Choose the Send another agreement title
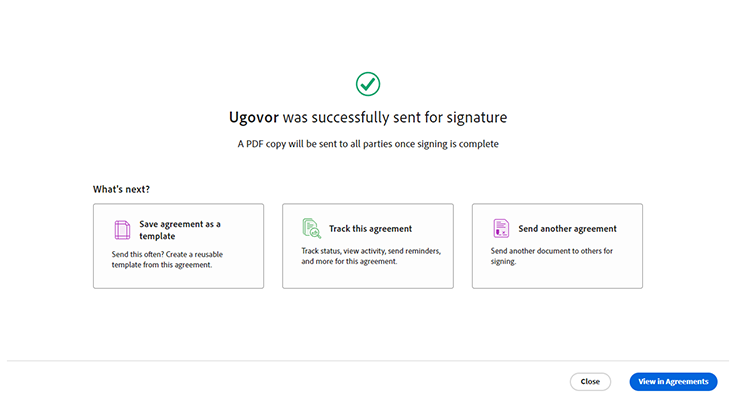 click(567, 228)
